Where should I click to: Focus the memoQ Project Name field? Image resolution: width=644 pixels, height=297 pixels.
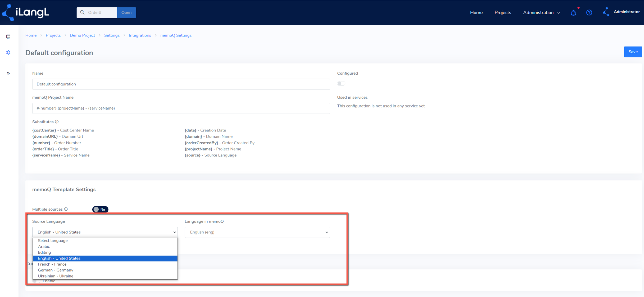coord(181,108)
